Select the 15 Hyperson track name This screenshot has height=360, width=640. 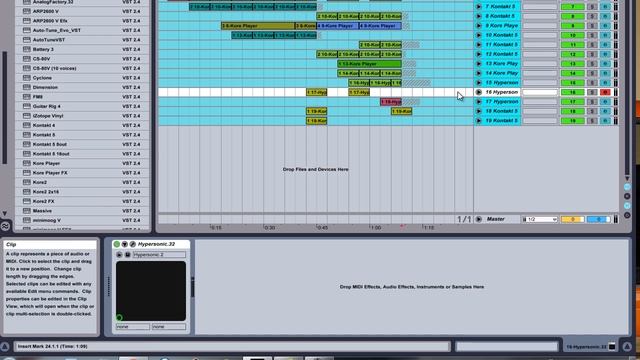click(x=502, y=83)
